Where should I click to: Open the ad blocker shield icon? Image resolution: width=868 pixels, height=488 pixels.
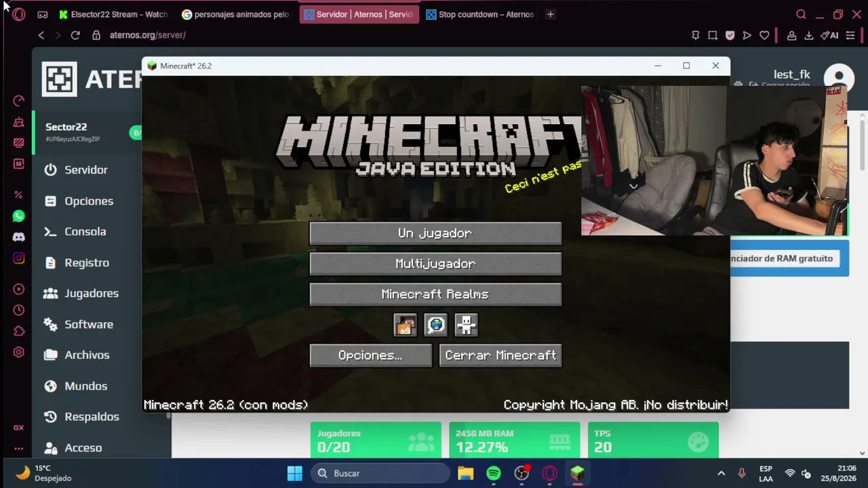(730, 35)
